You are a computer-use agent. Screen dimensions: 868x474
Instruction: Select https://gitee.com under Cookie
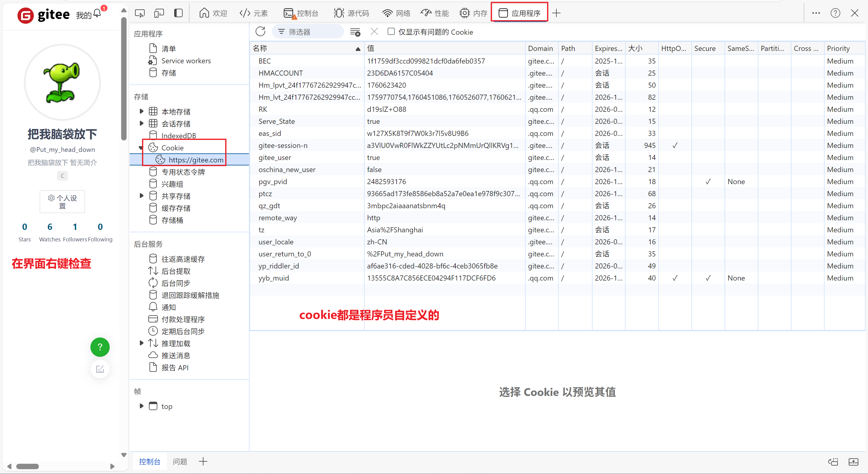[x=196, y=160]
